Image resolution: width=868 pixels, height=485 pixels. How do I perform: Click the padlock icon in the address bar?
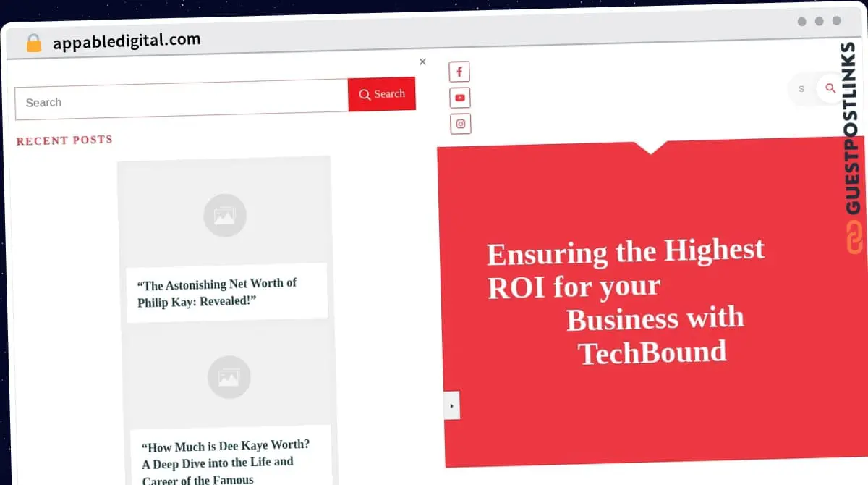click(x=33, y=43)
